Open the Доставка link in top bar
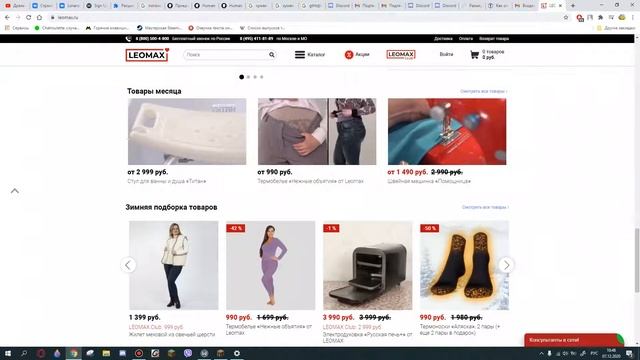Image resolution: width=640 pixels, height=360 pixels. tap(443, 39)
